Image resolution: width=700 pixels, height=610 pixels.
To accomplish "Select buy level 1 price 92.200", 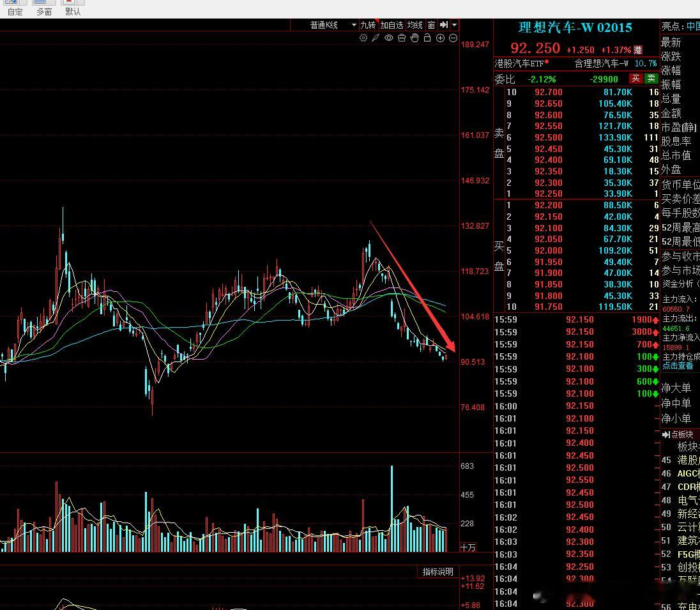I will [x=548, y=206].
